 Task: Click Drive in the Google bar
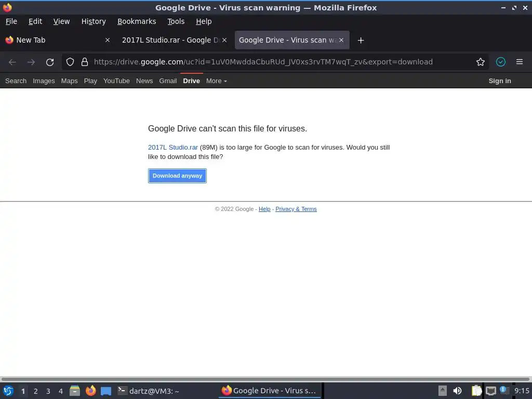(191, 81)
